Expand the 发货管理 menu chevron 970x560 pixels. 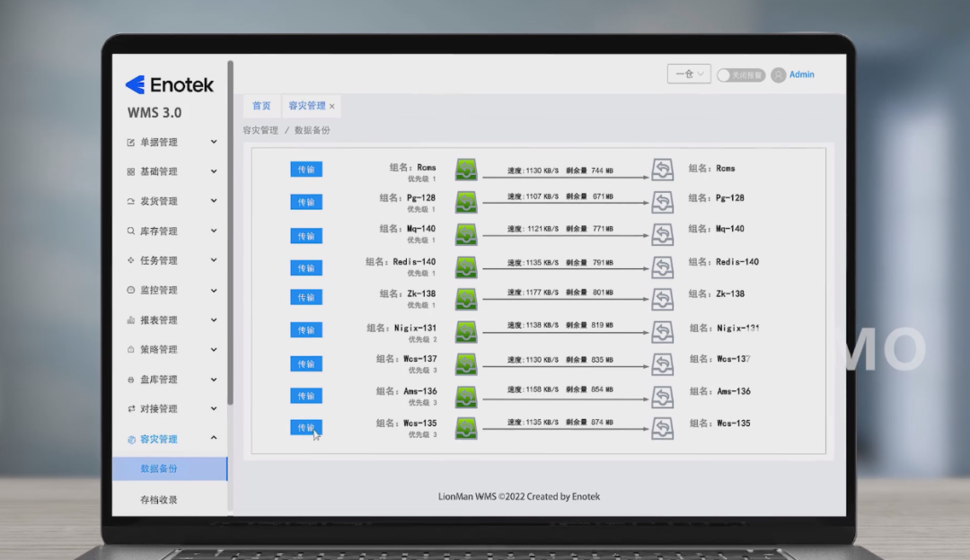click(214, 201)
